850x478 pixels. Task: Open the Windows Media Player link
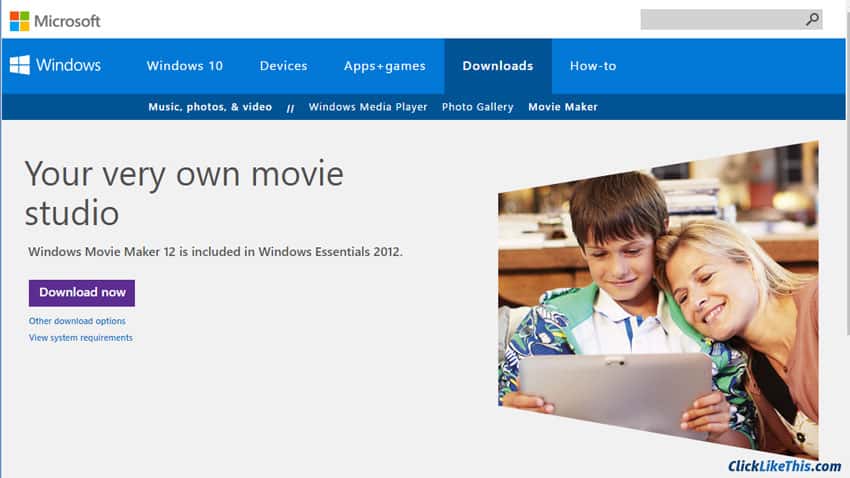(x=368, y=107)
